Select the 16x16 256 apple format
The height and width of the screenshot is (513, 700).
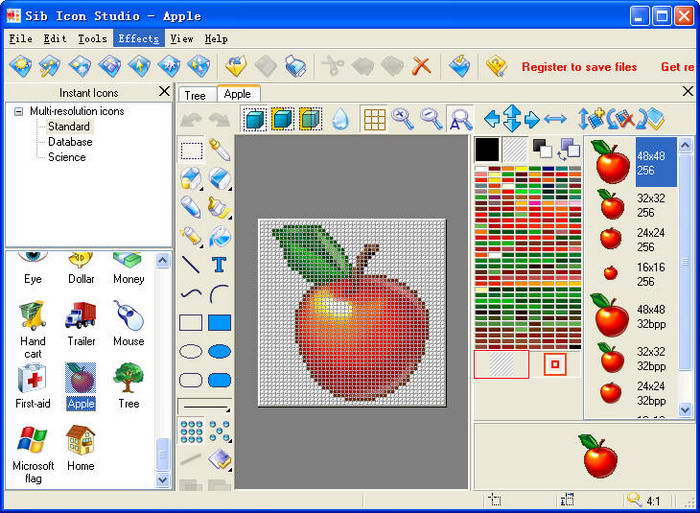[x=634, y=274]
